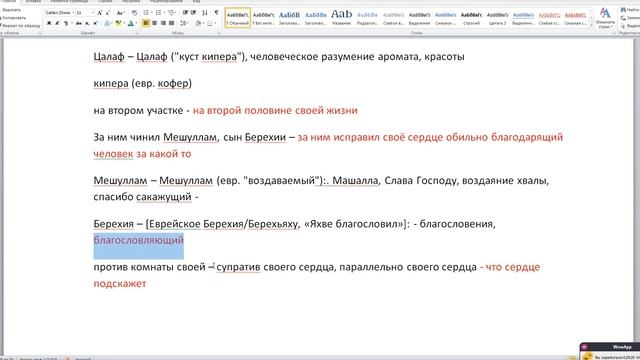
Task: Click Формат по образцу (Format Painter)
Action: click(x=20, y=25)
